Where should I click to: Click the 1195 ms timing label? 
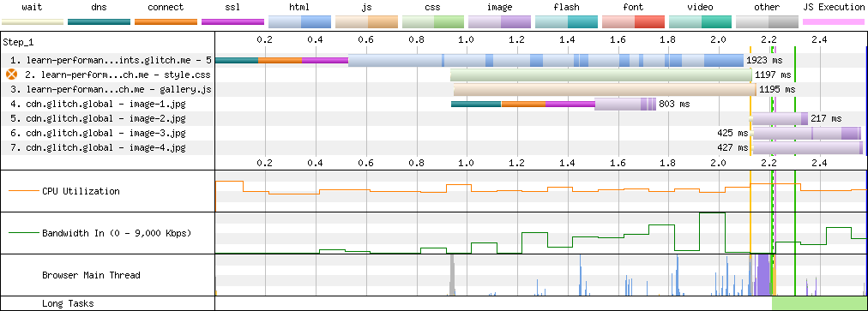[x=777, y=89]
